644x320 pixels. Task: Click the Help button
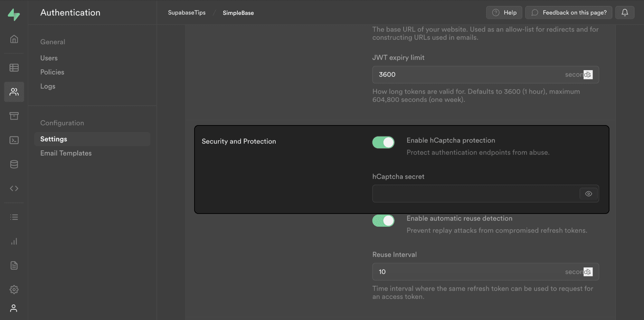tap(504, 13)
